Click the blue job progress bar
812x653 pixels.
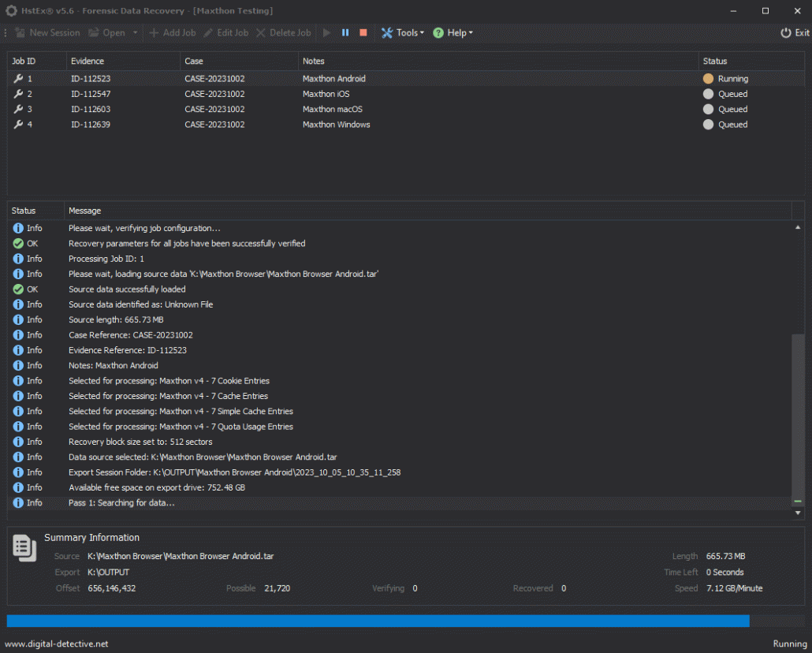click(x=378, y=621)
